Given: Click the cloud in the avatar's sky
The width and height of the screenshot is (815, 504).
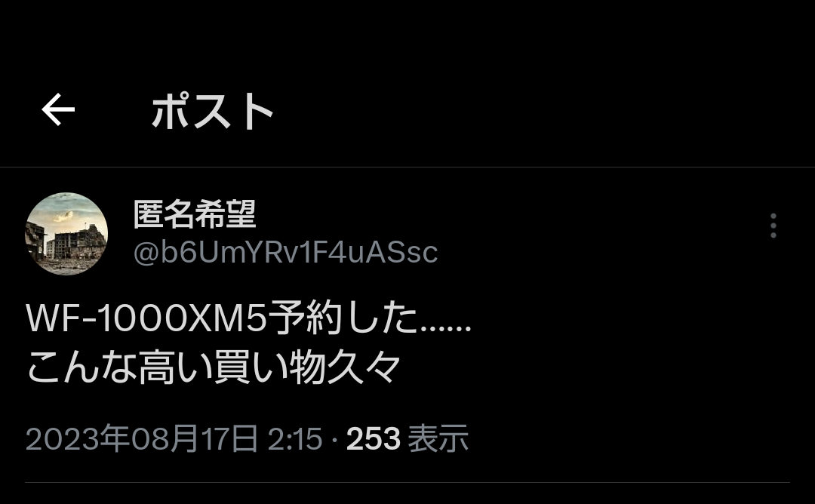Looking at the screenshot, I should [63, 215].
